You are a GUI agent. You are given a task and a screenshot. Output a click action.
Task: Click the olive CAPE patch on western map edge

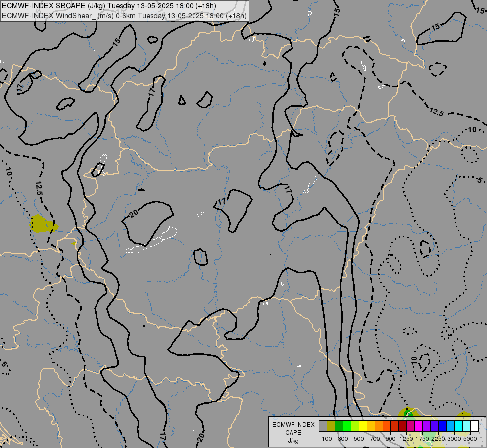(43, 224)
